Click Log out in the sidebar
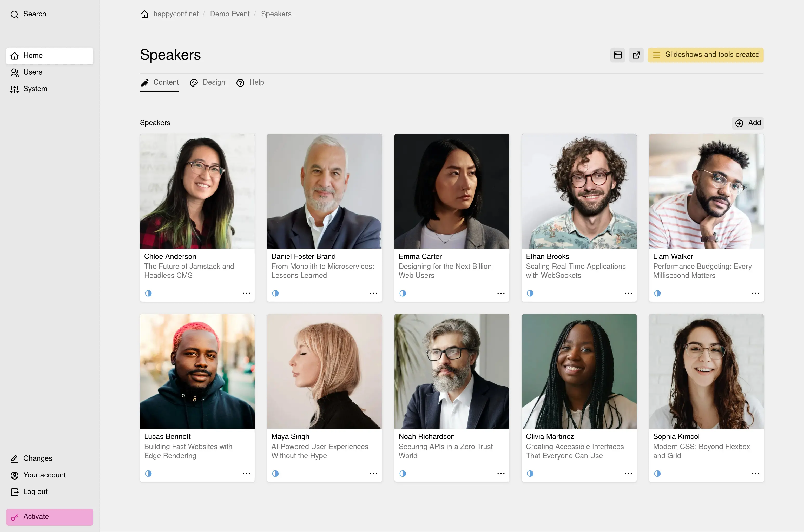This screenshot has height=532, width=804. [x=50, y=492]
